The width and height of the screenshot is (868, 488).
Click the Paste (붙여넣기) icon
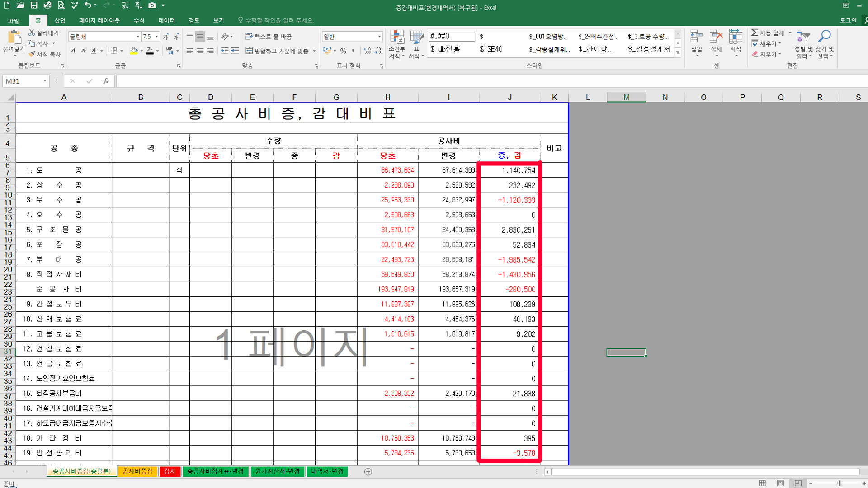pyautogui.click(x=14, y=38)
